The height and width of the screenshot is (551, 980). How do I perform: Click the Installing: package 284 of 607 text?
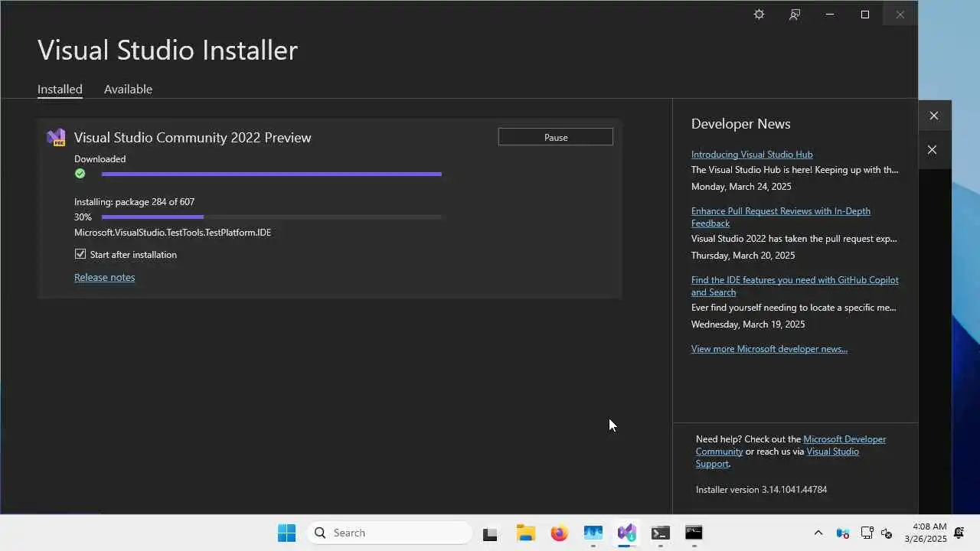(x=134, y=201)
